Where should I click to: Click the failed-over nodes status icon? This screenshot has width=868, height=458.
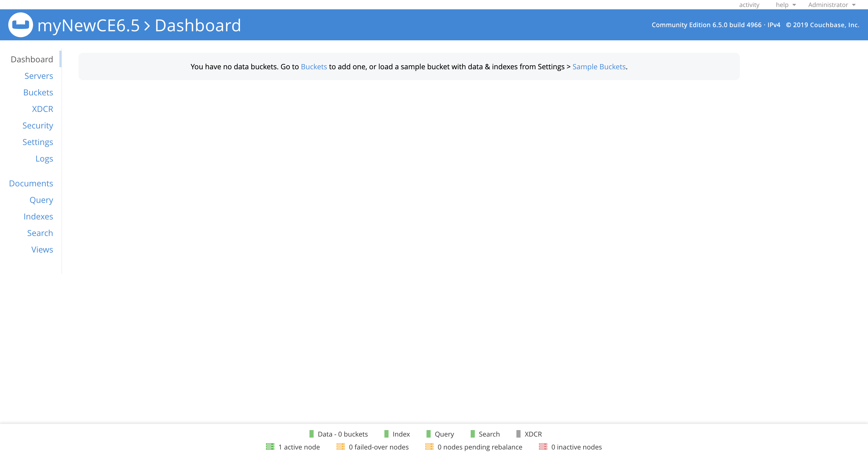[x=340, y=447]
